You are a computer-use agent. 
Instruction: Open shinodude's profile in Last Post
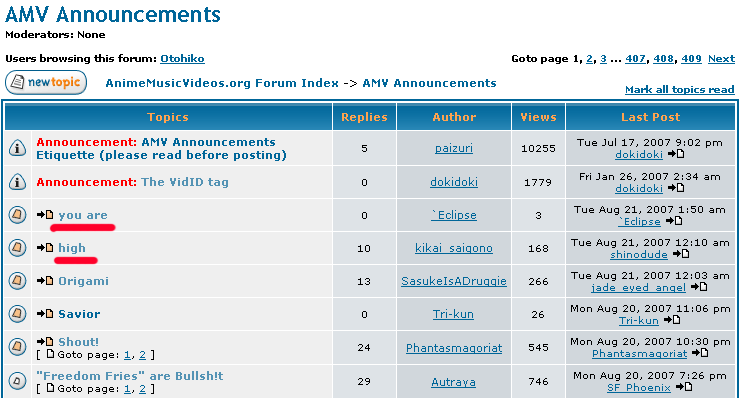(x=639, y=254)
